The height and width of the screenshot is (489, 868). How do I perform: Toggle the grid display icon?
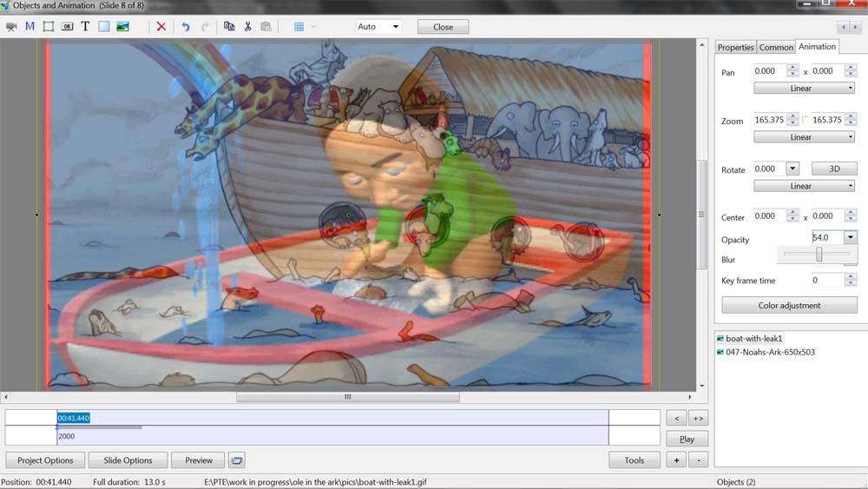(x=299, y=27)
